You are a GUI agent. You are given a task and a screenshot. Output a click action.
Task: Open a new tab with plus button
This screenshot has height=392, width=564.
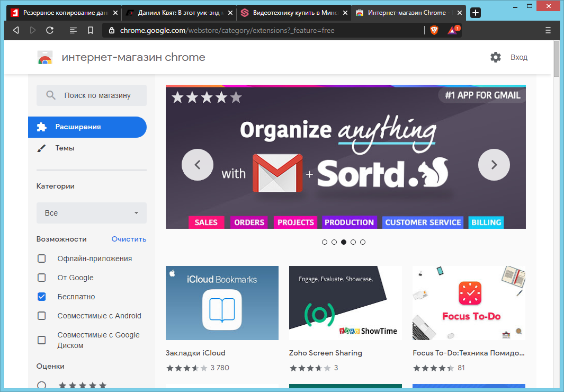pos(476,13)
